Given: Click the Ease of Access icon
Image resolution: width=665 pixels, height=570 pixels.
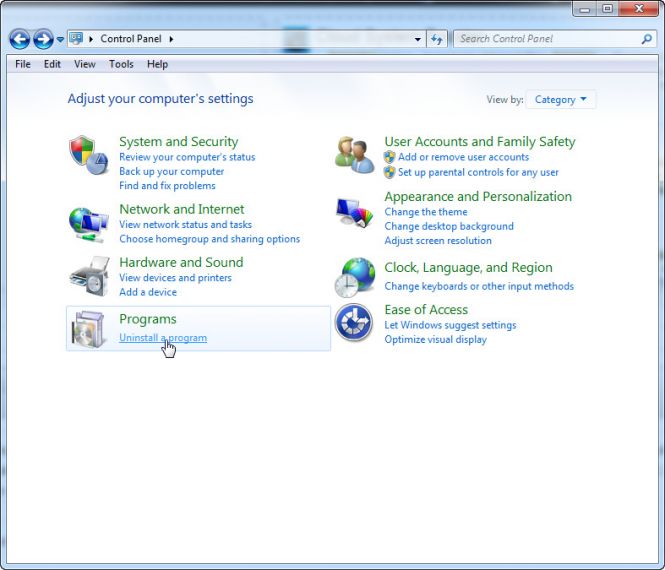Looking at the screenshot, I should pos(354,322).
